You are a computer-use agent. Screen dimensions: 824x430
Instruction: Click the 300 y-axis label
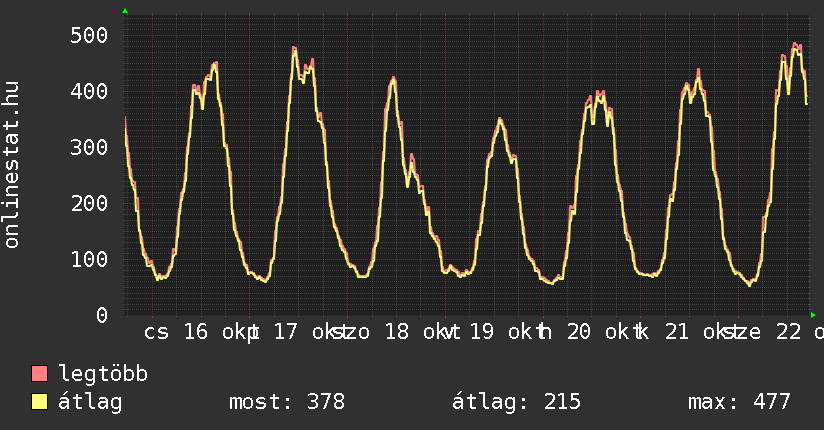coord(89,147)
